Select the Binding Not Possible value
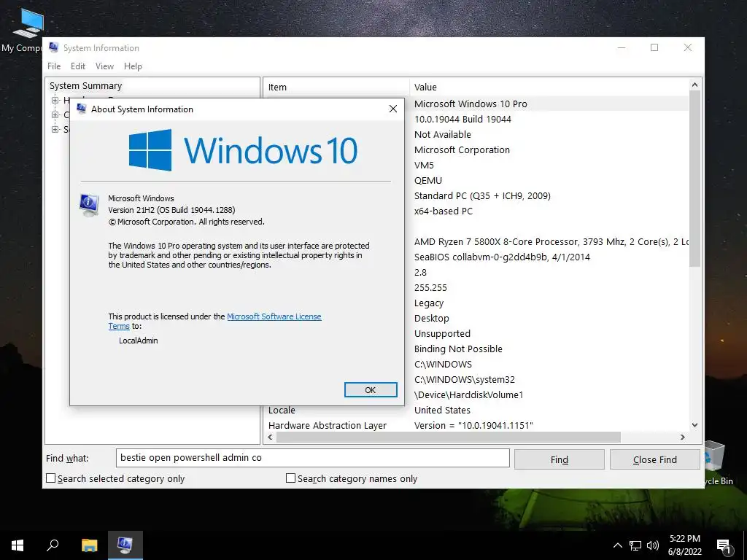Viewport: 747px width, 560px height. 458,349
